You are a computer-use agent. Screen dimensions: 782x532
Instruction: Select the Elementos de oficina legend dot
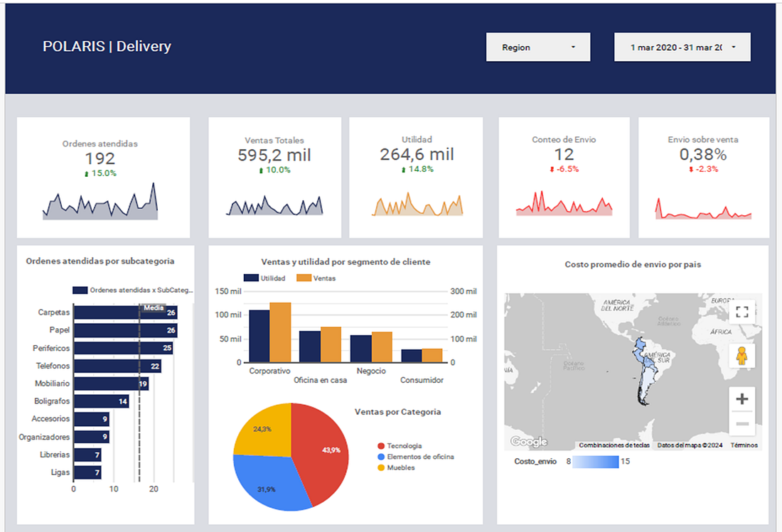(x=381, y=457)
